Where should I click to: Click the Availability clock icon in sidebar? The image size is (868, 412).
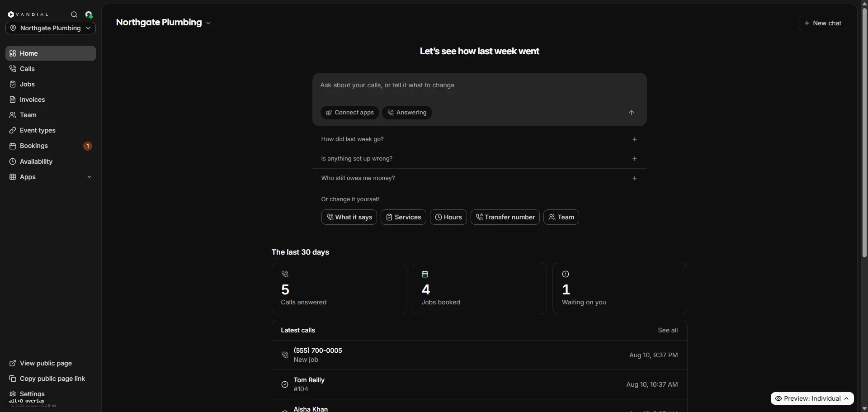[13, 161]
